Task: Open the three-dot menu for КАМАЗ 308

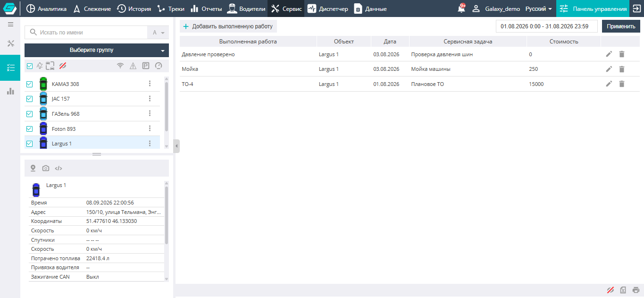Action: 150,84
